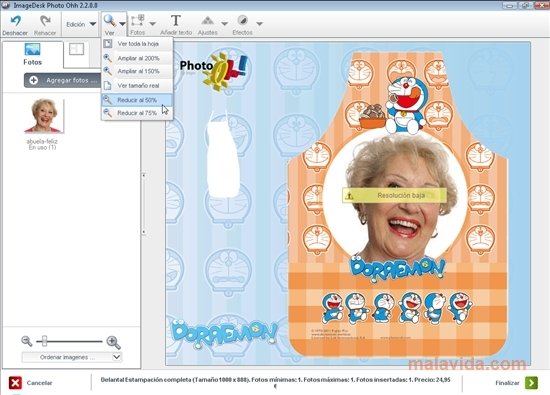Choose Reducir al 75%
Screen dimensions: 550x395
(x=138, y=113)
